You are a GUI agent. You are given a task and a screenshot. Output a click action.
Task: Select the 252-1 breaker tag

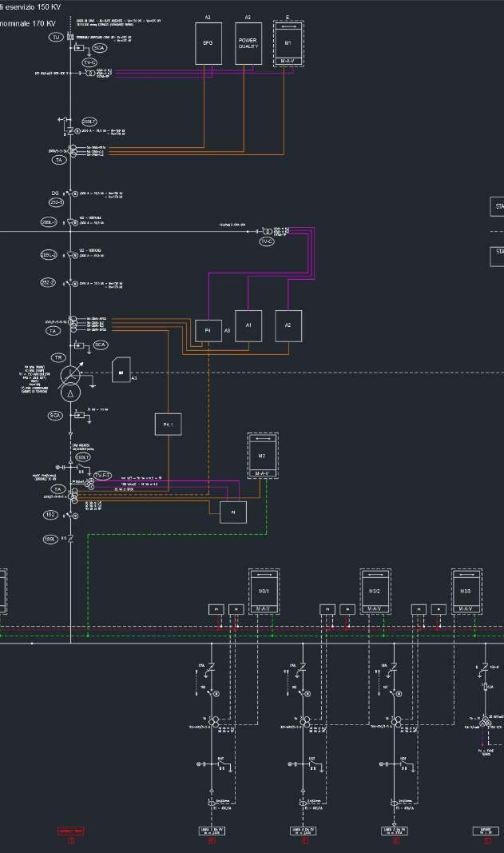tap(56, 202)
